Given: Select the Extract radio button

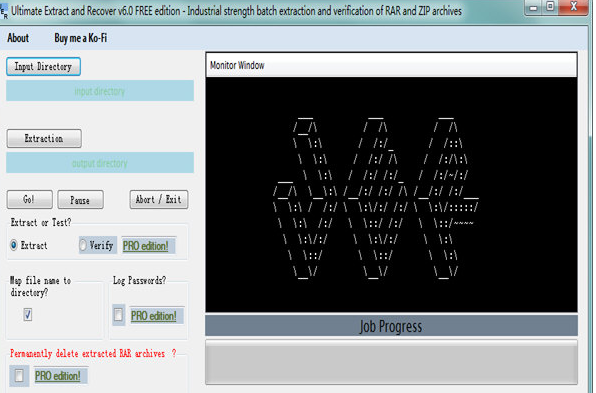Looking at the screenshot, I should click(14, 245).
